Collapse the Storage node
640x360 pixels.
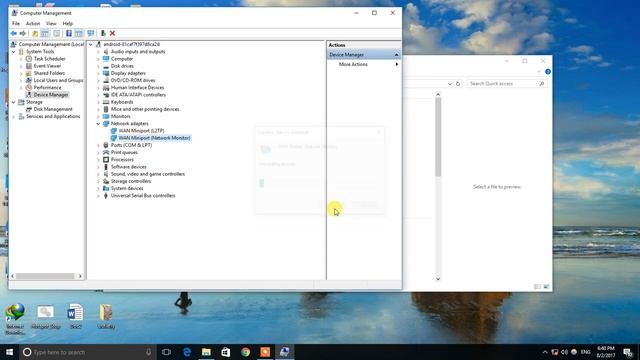(x=13, y=102)
